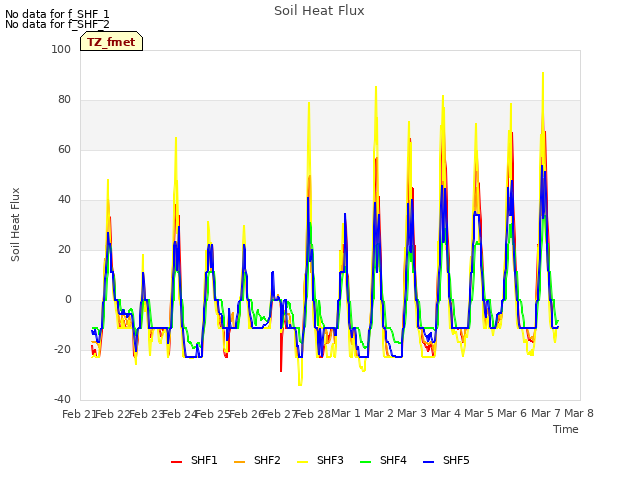Image resolution: width=640 pixels, height=480 pixels.
Task: Click the SHF2 legend entry
Action: coord(257,460)
